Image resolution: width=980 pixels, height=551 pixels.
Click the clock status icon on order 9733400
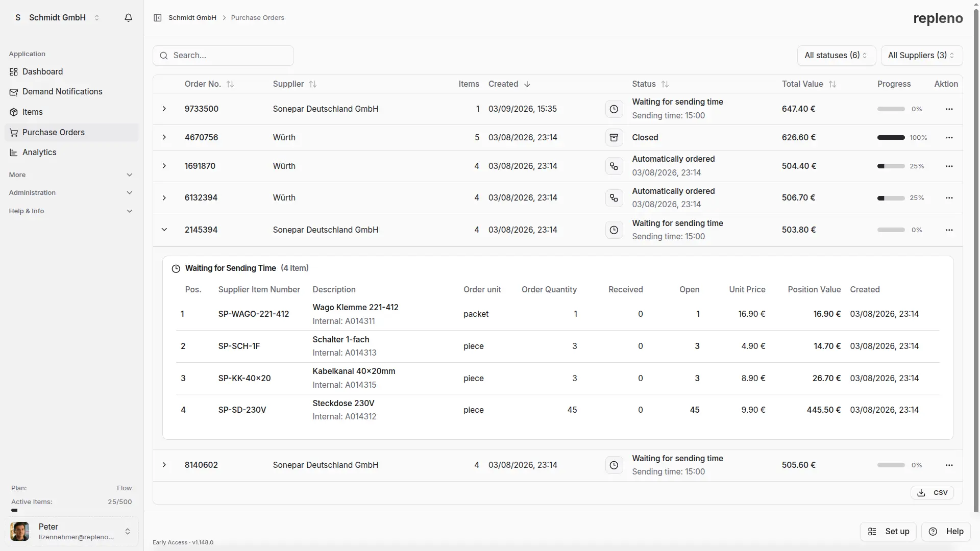pos(614,109)
